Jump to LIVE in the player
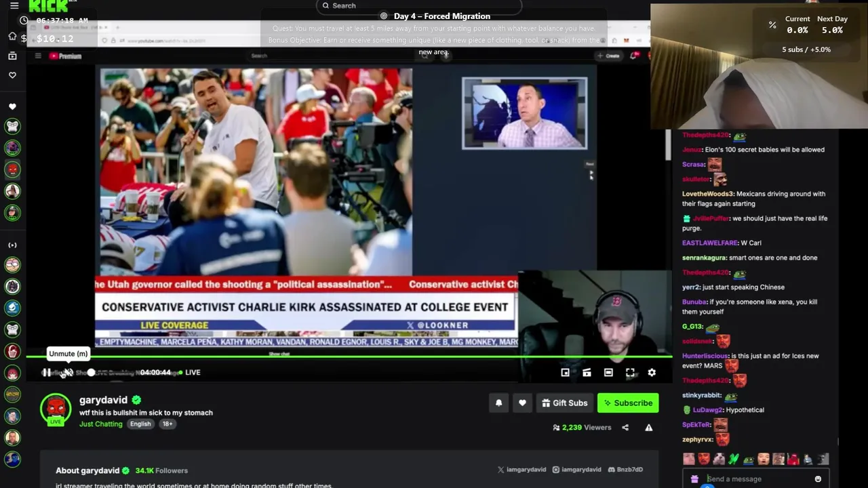This screenshot has width=868, height=488. point(189,372)
